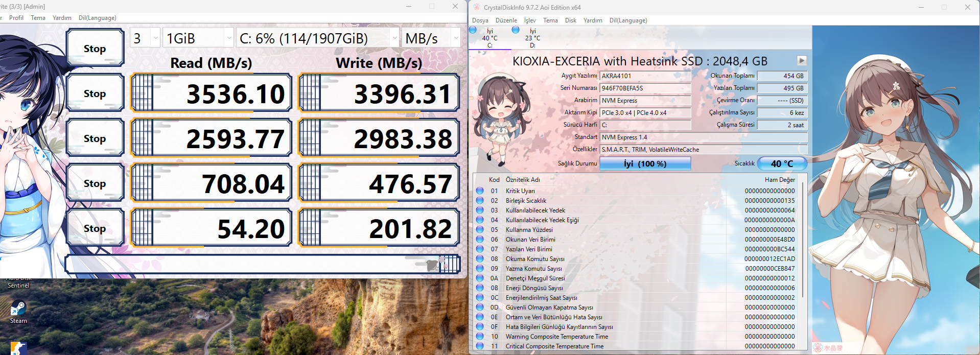Viewport: 980px width, 355px height.
Task: Open Dosya menu in CrystalDiskInfo
Action: (x=480, y=20)
